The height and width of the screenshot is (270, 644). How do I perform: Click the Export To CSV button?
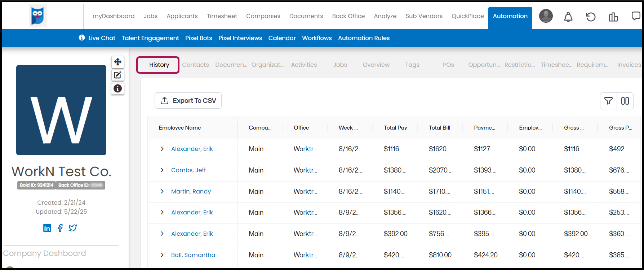pos(188,101)
